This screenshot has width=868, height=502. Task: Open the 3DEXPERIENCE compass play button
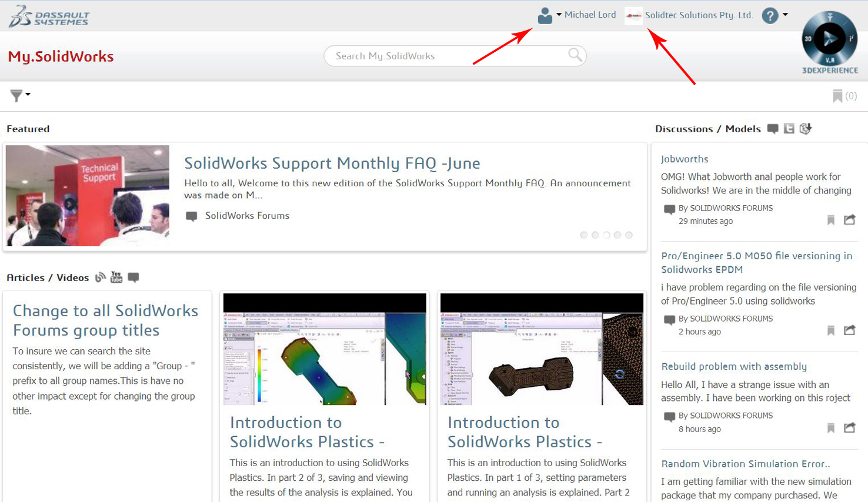pos(830,39)
